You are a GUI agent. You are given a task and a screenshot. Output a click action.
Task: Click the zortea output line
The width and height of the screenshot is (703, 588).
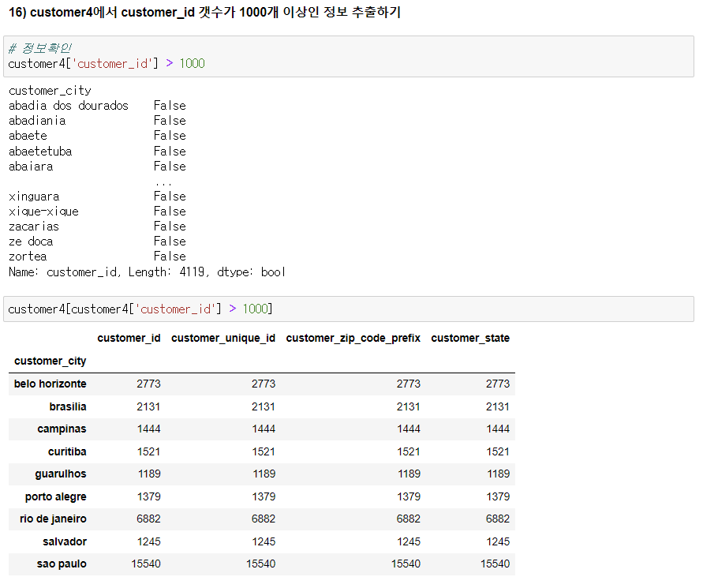tap(97, 257)
